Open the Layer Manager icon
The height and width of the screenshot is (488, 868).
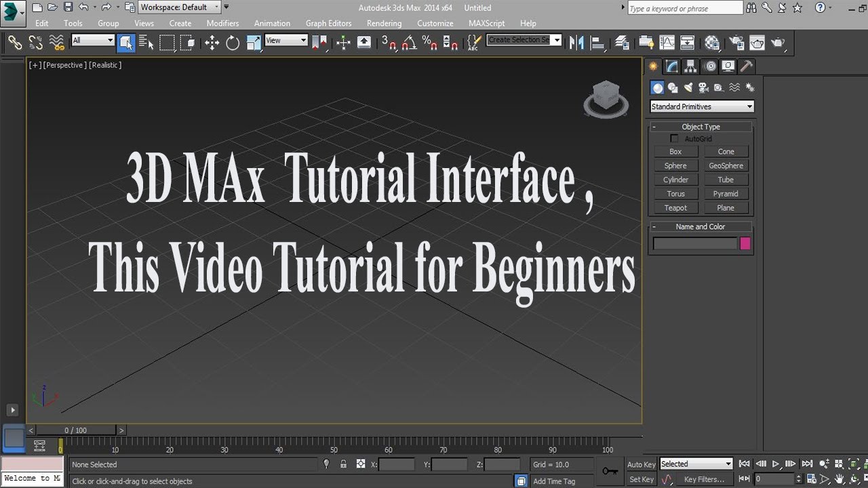(622, 43)
